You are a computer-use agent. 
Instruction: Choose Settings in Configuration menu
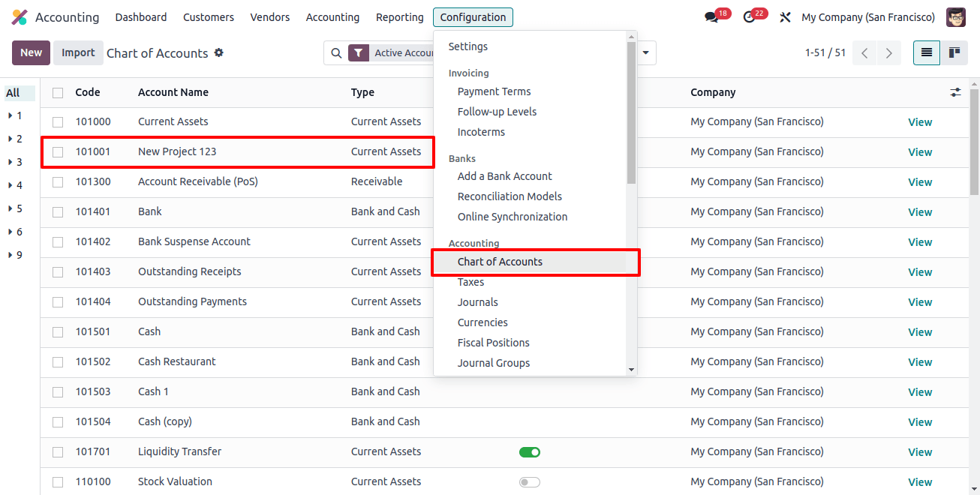pos(468,46)
